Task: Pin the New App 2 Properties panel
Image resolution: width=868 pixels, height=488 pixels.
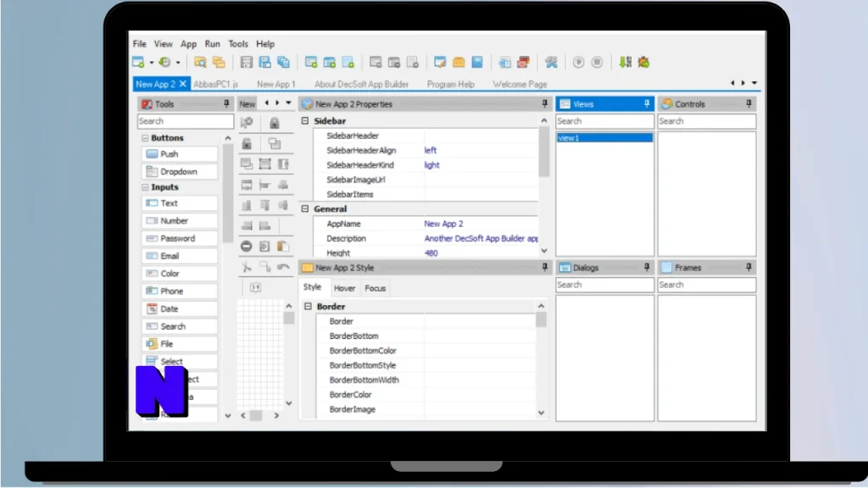Action: point(545,103)
